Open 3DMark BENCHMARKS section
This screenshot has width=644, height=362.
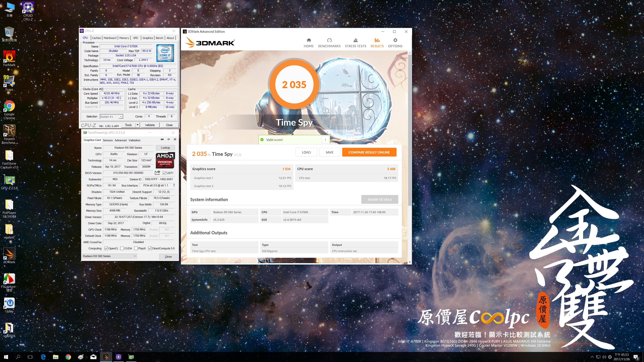[x=329, y=43]
